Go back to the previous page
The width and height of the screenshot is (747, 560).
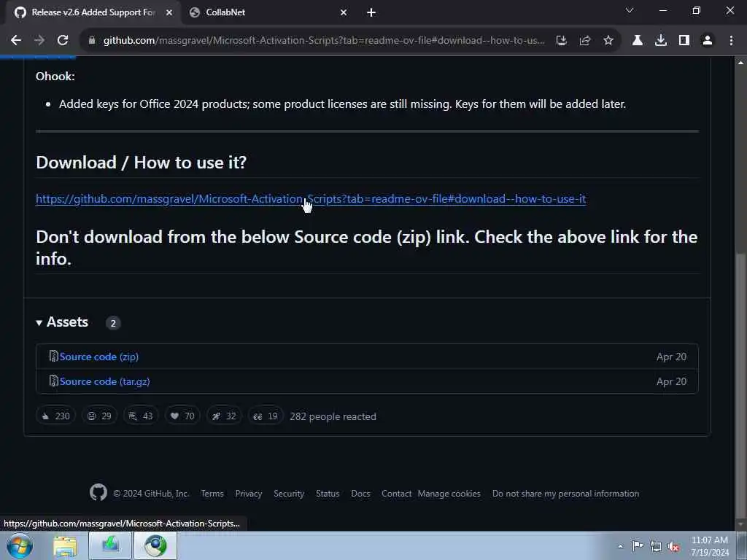point(16,41)
